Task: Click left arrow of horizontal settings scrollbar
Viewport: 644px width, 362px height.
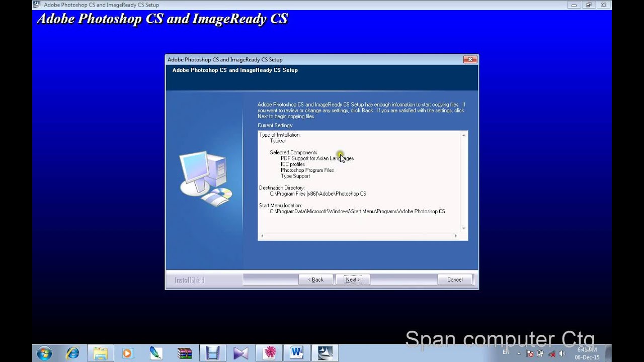Action: 262,236
